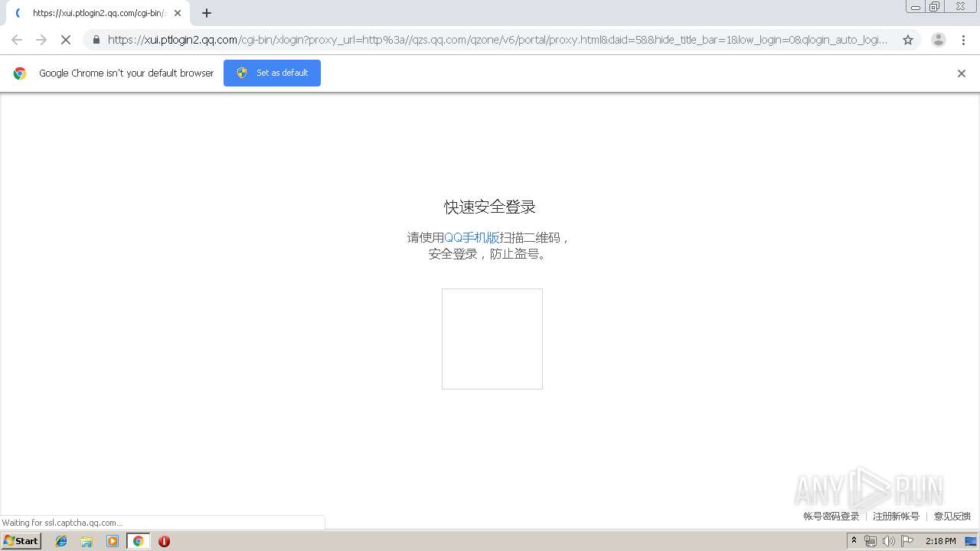Click the 2:18 PM clock

click(x=941, y=541)
